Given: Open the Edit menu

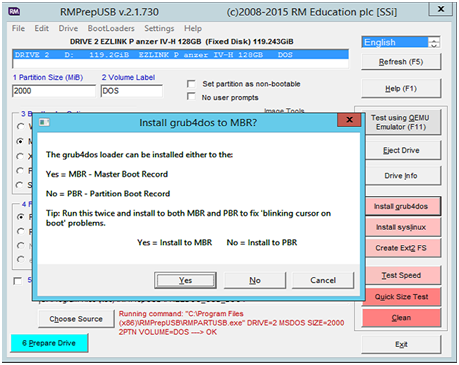Looking at the screenshot, I should (42, 28).
